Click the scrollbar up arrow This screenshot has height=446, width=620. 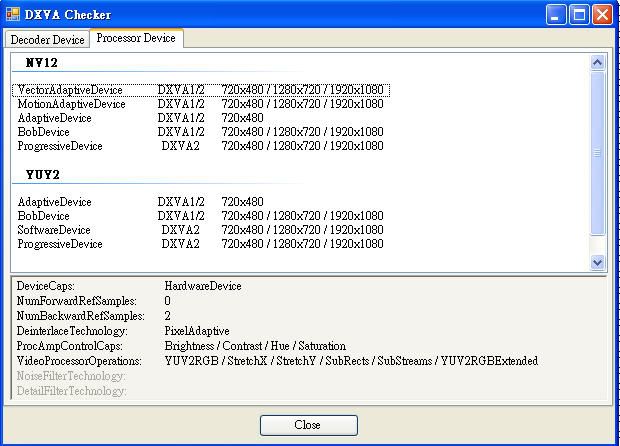coord(597,62)
